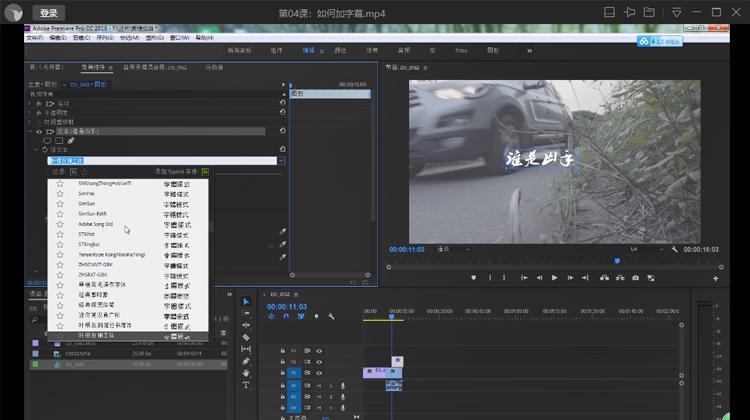Open the Program Monitor wrench settings
This screenshot has height=420, width=750.
675,249
